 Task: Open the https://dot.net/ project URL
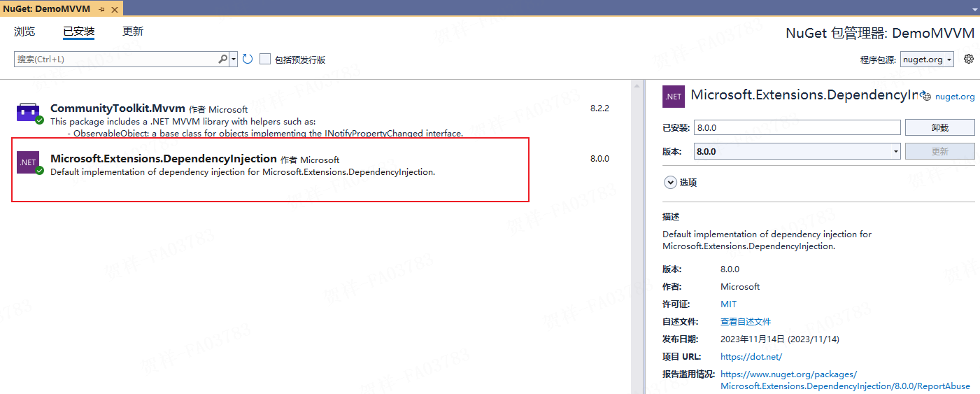(x=751, y=357)
